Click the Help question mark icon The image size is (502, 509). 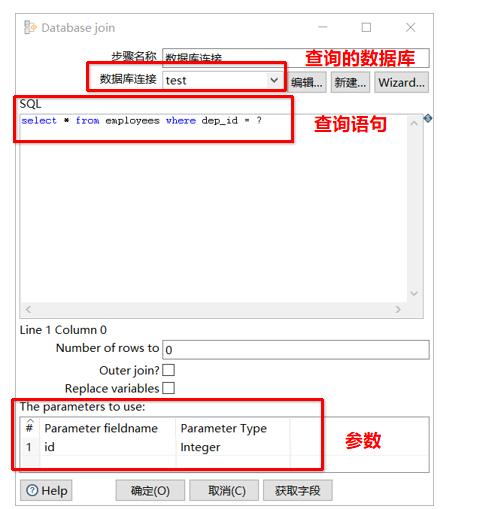pyautogui.click(x=32, y=490)
